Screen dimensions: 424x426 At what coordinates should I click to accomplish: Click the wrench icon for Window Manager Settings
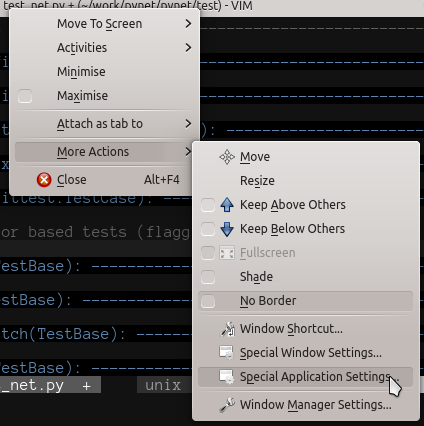click(x=227, y=405)
